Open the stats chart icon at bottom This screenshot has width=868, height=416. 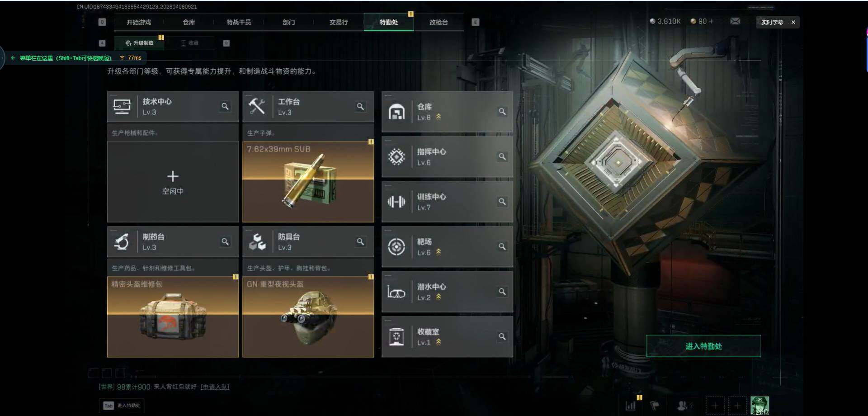[x=630, y=406]
